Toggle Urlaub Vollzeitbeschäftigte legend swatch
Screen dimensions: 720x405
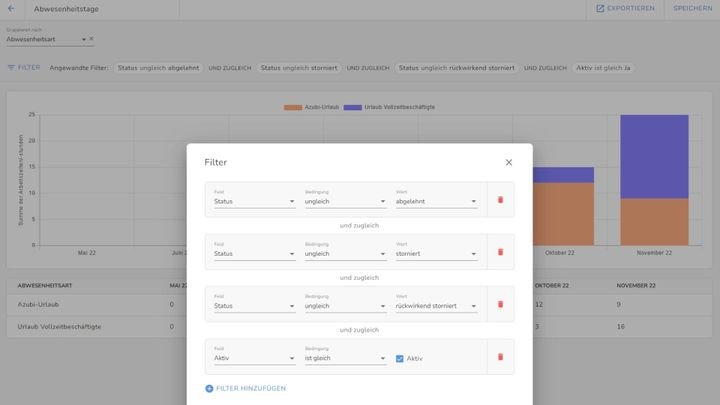352,107
